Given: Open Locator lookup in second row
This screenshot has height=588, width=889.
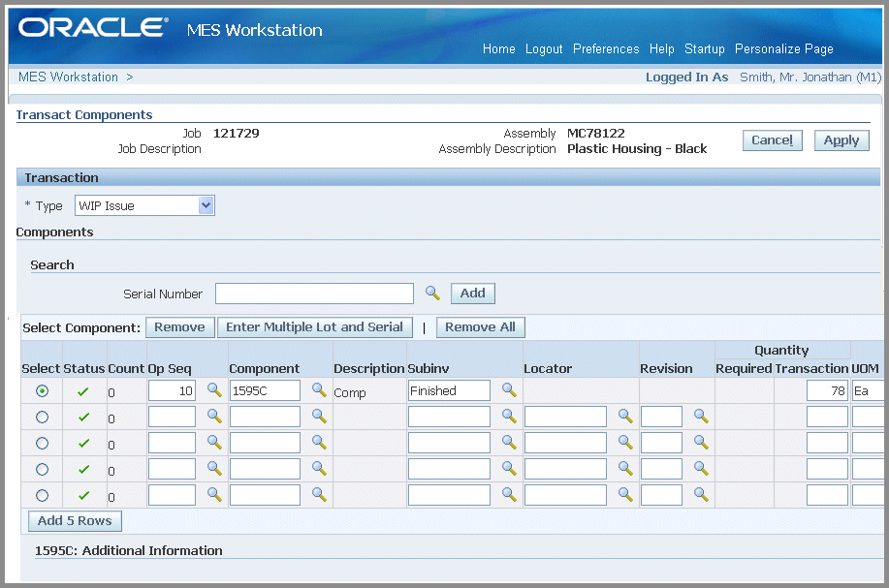Looking at the screenshot, I should [625, 416].
